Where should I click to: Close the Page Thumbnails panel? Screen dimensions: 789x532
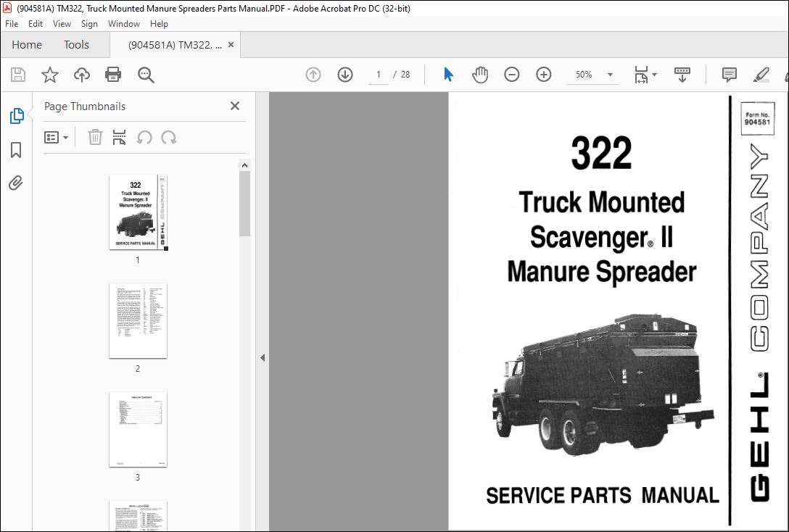point(235,106)
